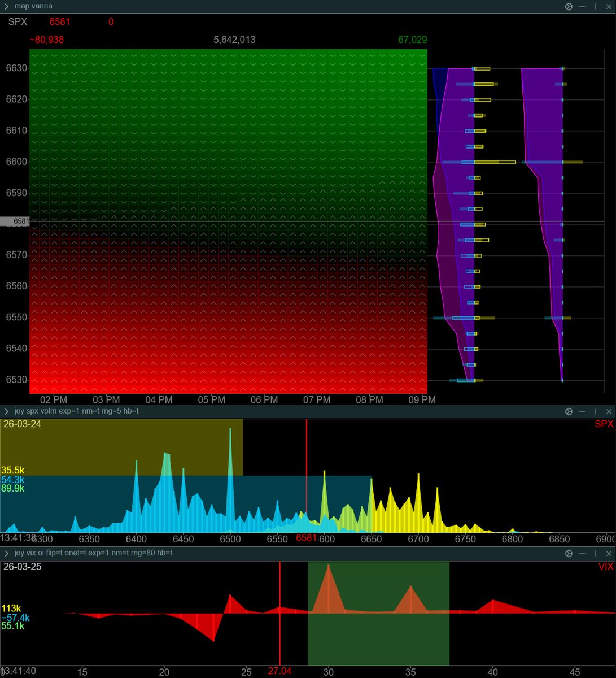Image resolution: width=616 pixels, height=678 pixels.
Task: Click the 35 strike on VIX axis
Action: point(410,672)
